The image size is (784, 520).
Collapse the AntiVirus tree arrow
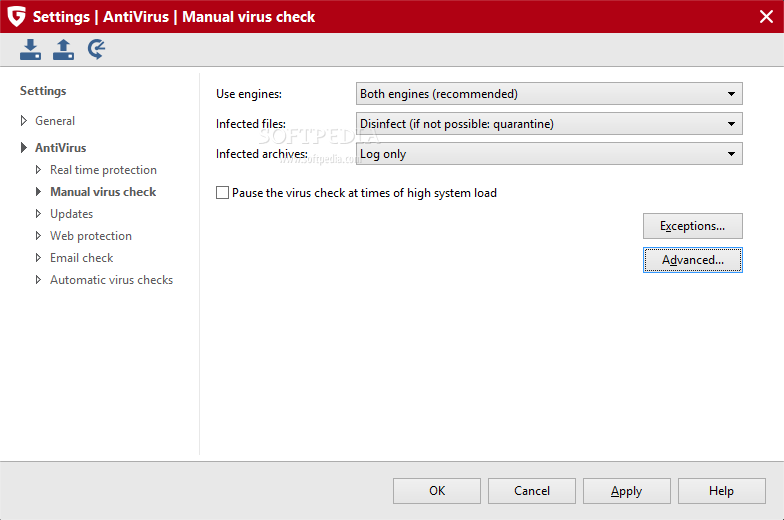point(24,148)
